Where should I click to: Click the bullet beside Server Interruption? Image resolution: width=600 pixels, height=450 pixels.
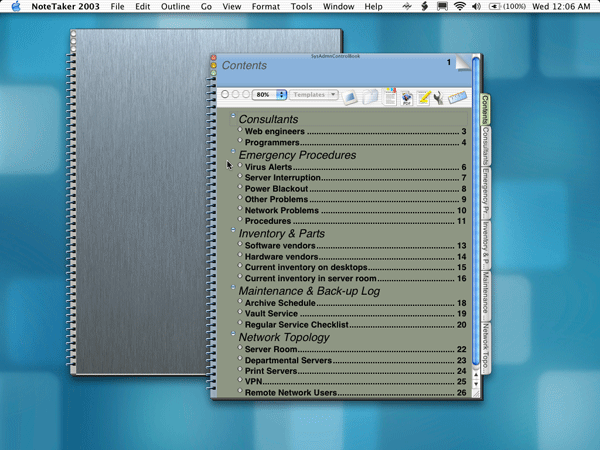(240, 176)
